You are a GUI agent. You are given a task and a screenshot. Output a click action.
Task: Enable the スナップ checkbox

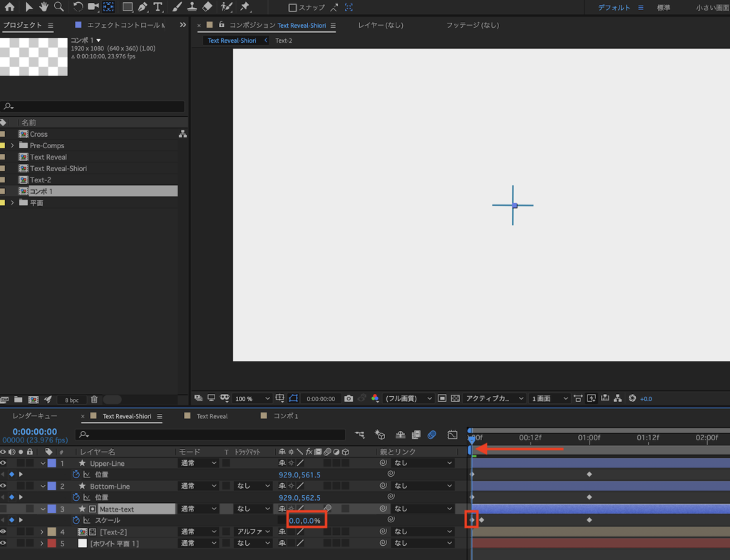point(292,8)
